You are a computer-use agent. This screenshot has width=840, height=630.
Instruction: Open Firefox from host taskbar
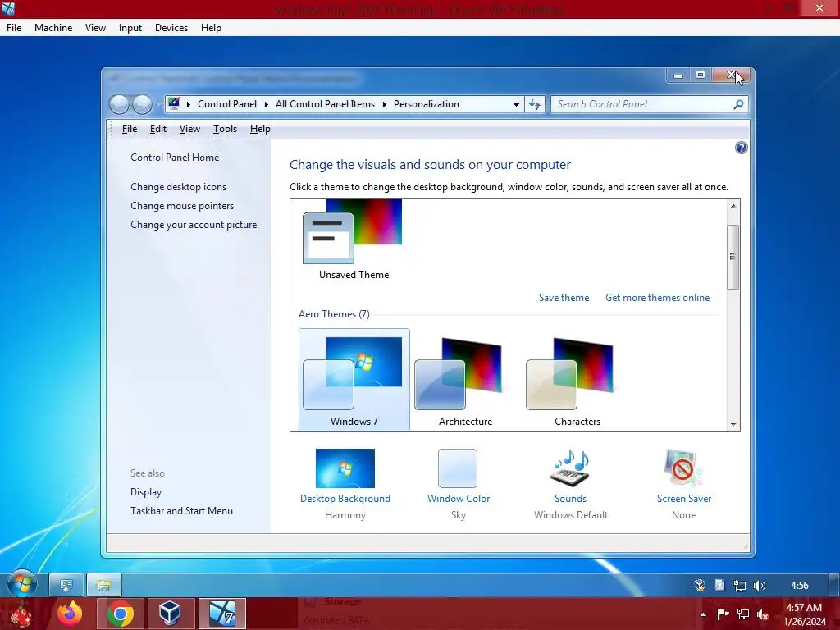point(71,614)
